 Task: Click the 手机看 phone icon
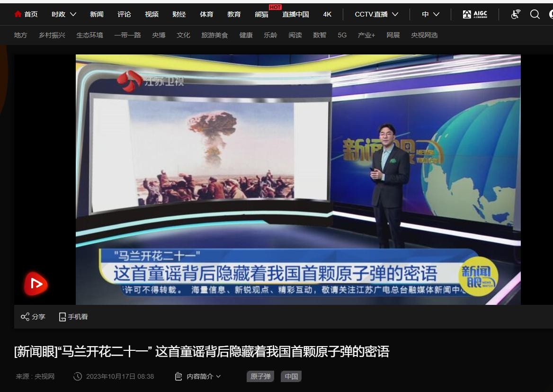coord(62,317)
